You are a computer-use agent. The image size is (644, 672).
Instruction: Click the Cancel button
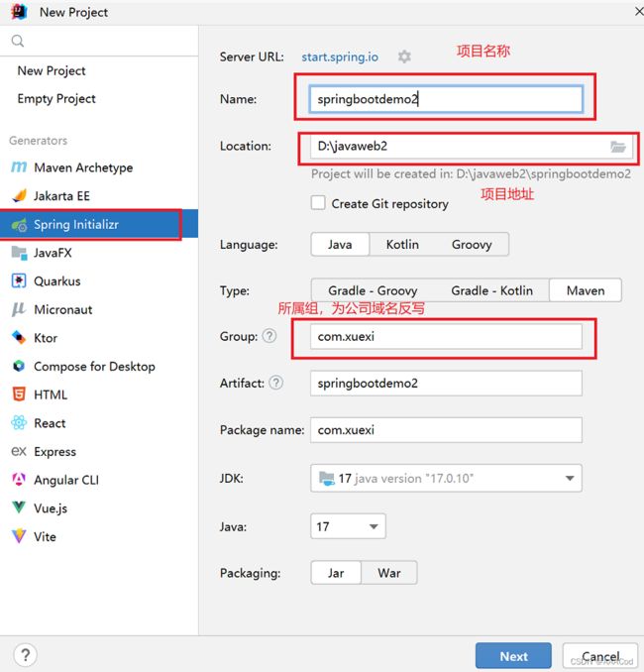600,656
